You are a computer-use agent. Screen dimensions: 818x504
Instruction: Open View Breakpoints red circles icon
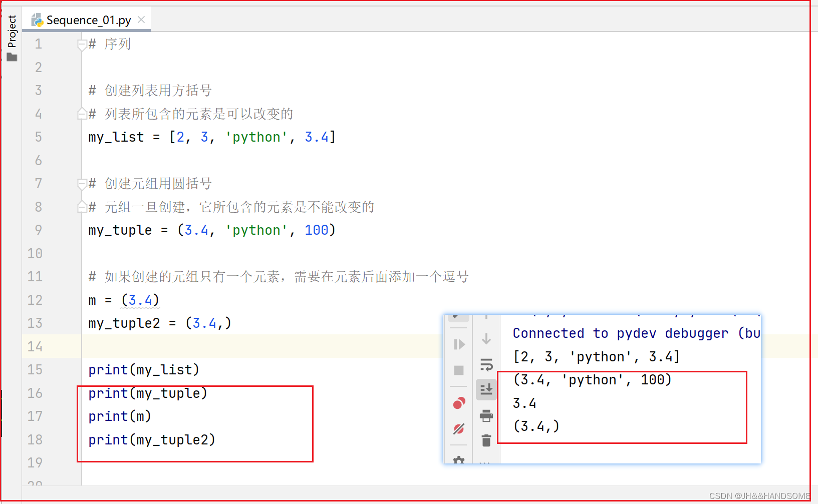click(x=459, y=403)
